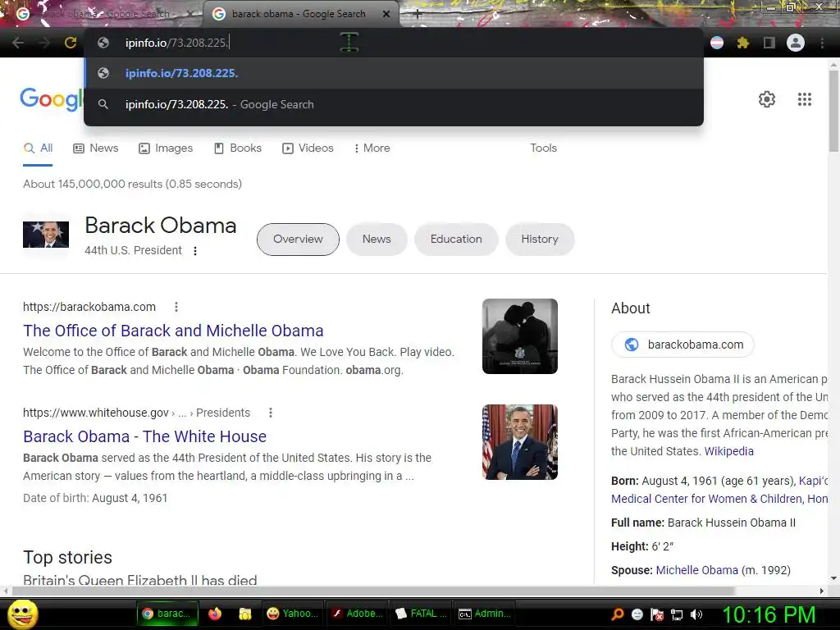This screenshot has width=840, height=630.
Task: Click the horizontal scrollbar at page bottom
Action: pos(373,591)
